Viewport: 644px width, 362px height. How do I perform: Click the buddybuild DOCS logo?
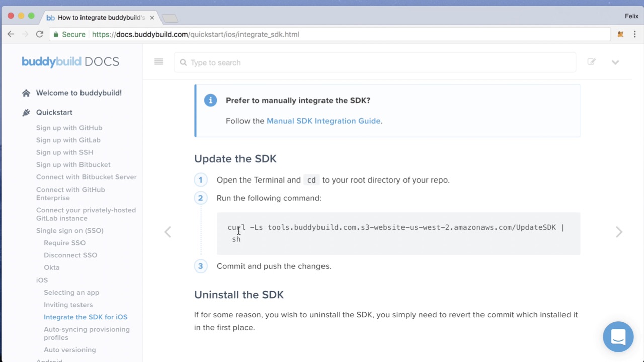click(x=70, y=61)
